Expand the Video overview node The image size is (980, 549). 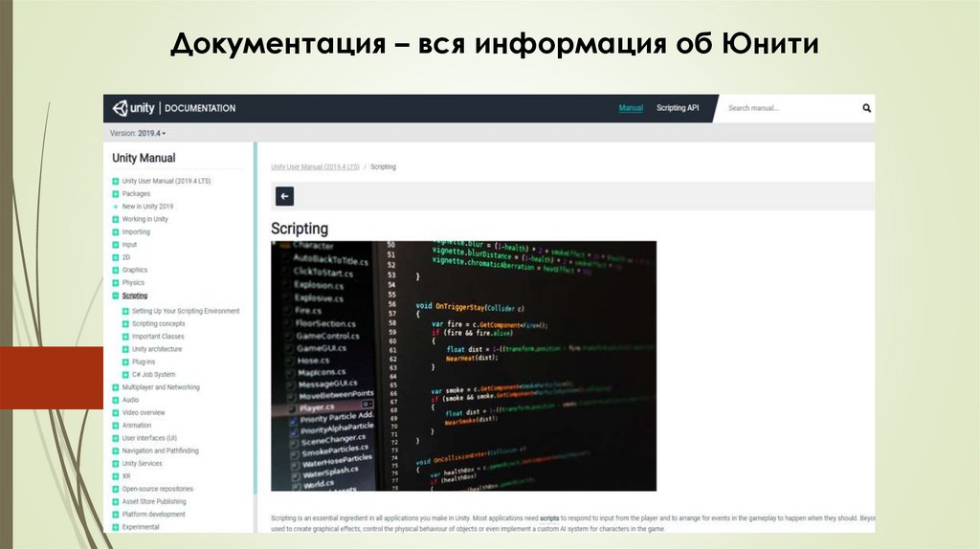(x=116, y=413)
